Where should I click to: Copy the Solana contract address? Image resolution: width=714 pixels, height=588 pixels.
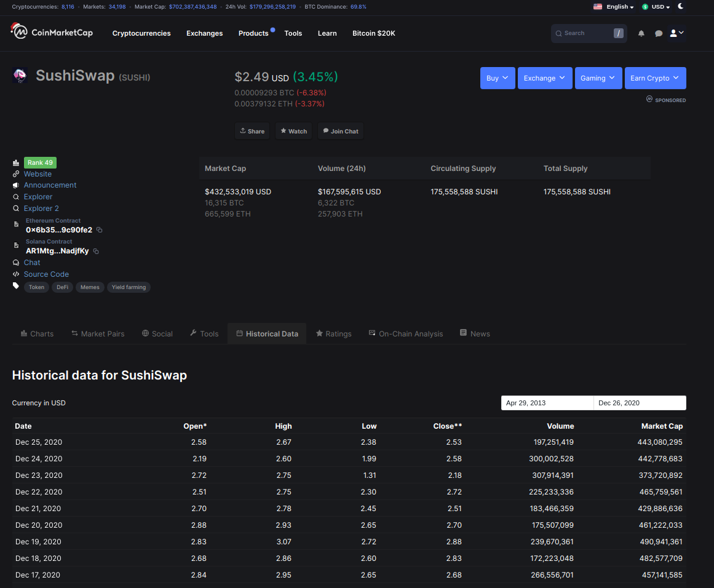tap(96, 251)
